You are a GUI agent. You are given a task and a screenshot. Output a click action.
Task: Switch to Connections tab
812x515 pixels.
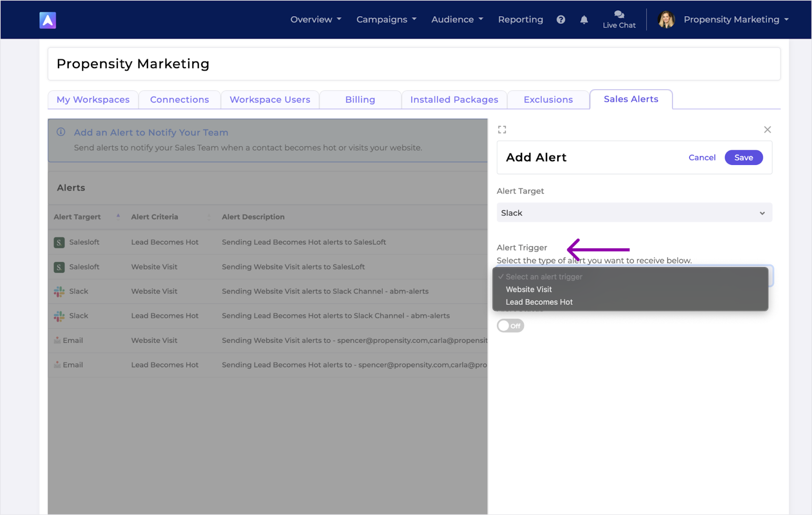[180, 100]
